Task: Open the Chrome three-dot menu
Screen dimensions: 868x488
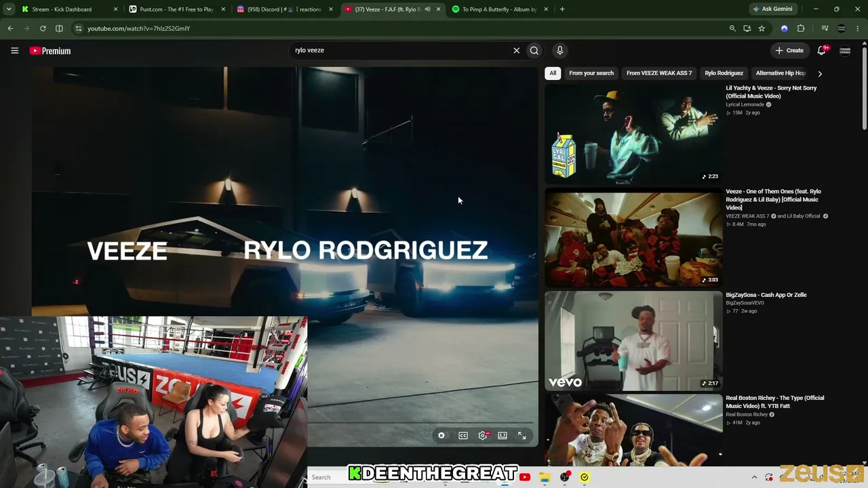Action: point(858,28)
